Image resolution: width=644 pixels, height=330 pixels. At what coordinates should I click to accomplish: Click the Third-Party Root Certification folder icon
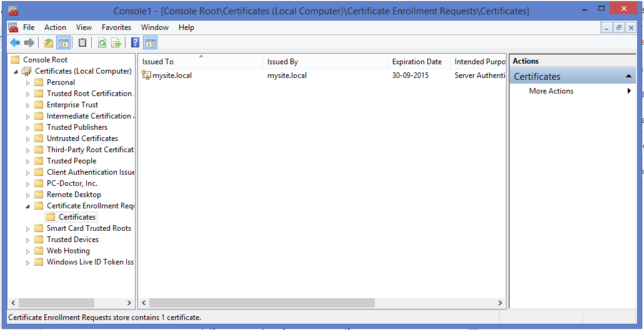(39, 150)
